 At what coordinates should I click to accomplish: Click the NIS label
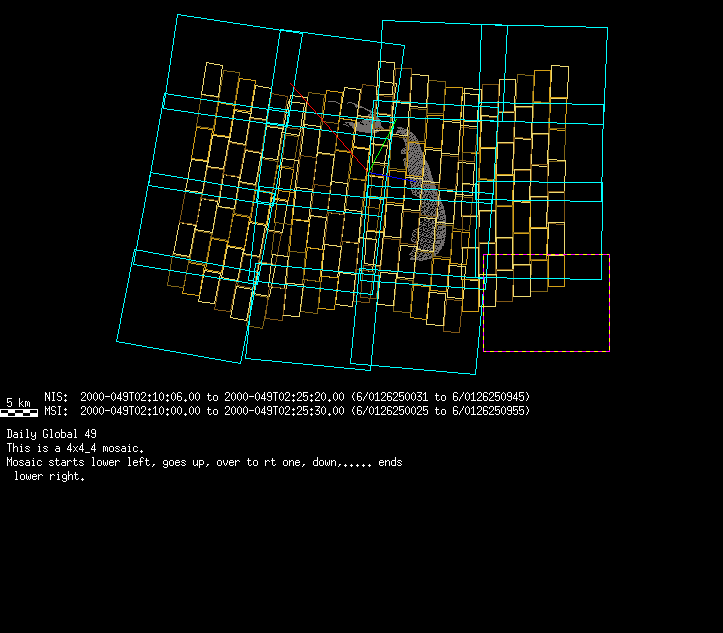56,396
